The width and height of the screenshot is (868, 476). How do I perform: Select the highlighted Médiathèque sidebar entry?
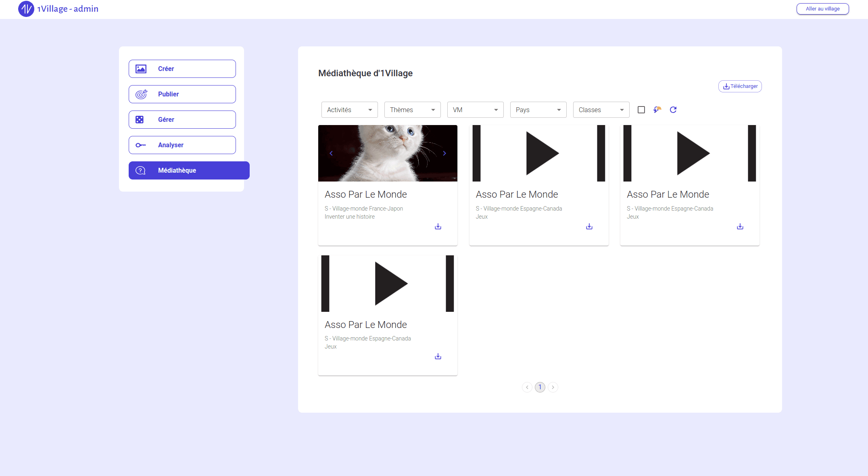[x=189, y=171]
